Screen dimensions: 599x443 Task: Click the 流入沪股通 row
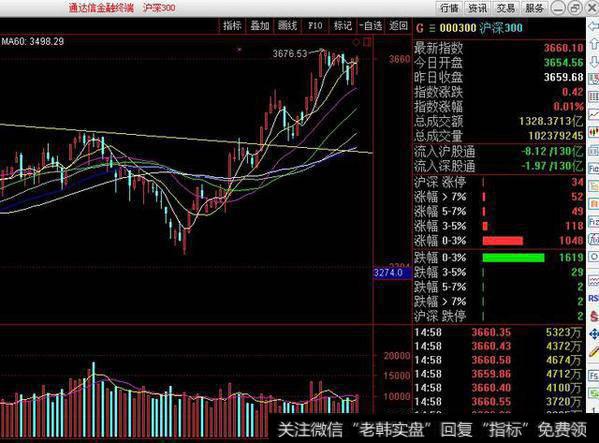(499, 152)
